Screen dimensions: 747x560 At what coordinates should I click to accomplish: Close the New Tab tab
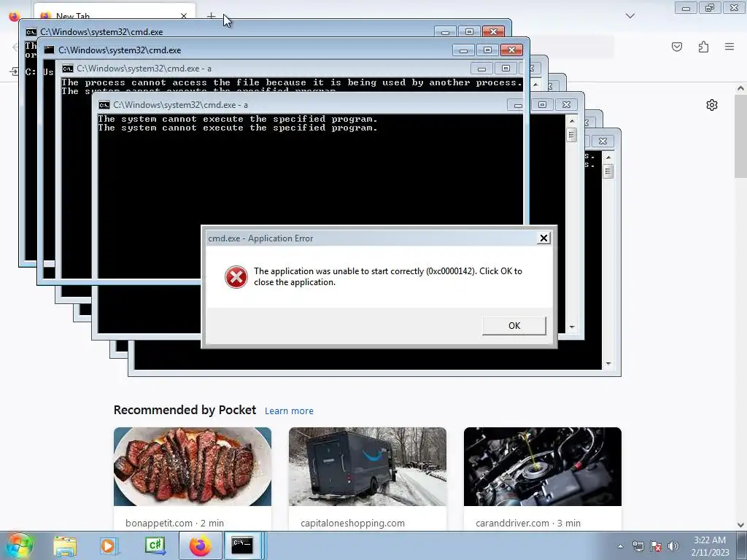pyautogui.click(x=184, y=16)
